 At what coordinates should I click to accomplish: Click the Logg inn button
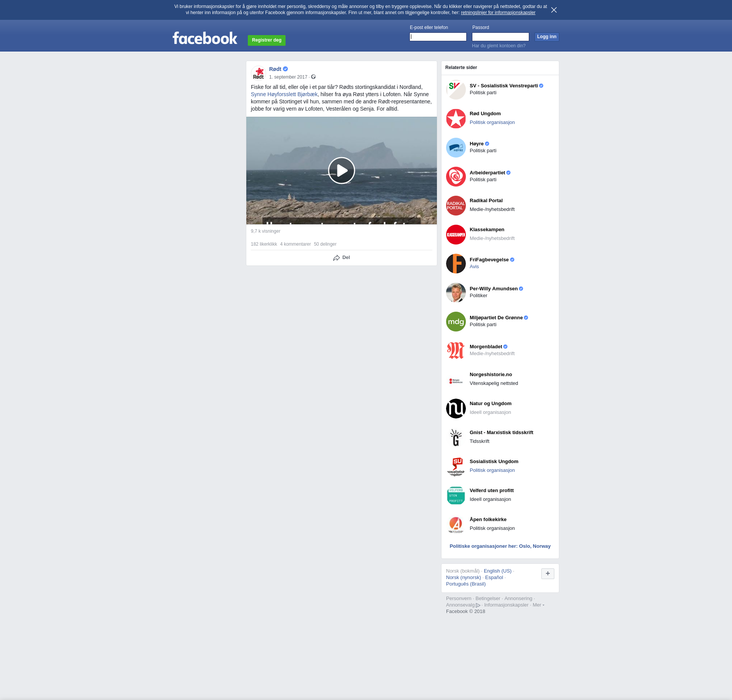(x=546, y=37)
